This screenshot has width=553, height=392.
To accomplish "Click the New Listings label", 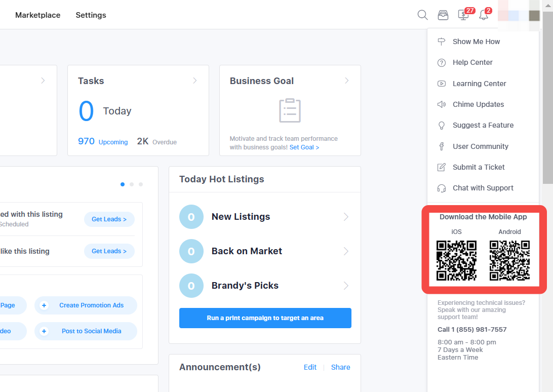I will coord(241,217).
